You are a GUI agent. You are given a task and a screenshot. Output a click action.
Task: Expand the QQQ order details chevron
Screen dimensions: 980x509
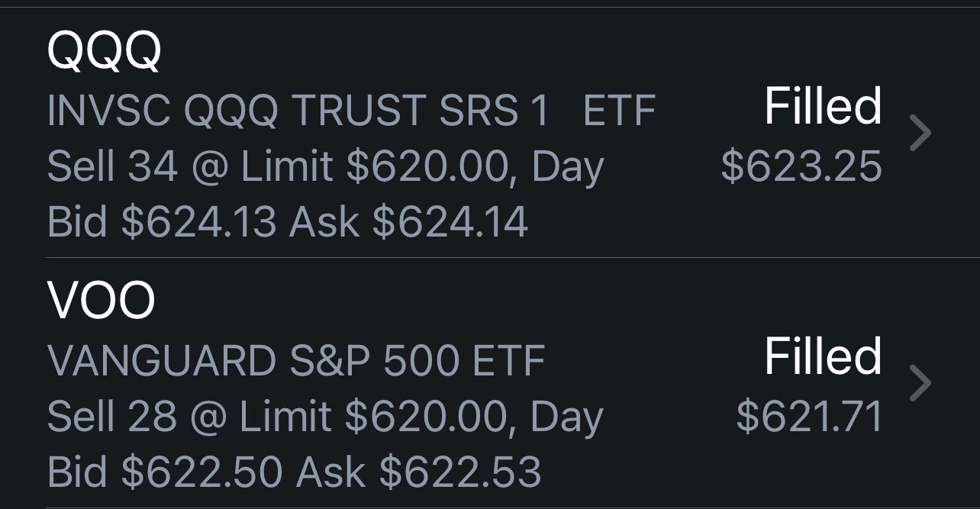point(921,134)
